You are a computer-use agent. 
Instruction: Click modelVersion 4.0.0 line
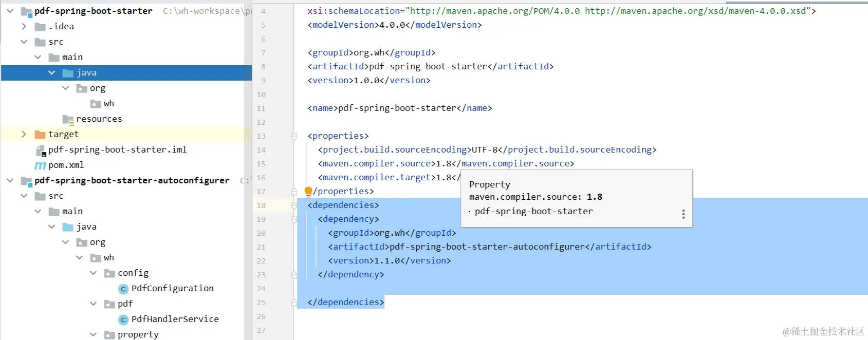395,25
